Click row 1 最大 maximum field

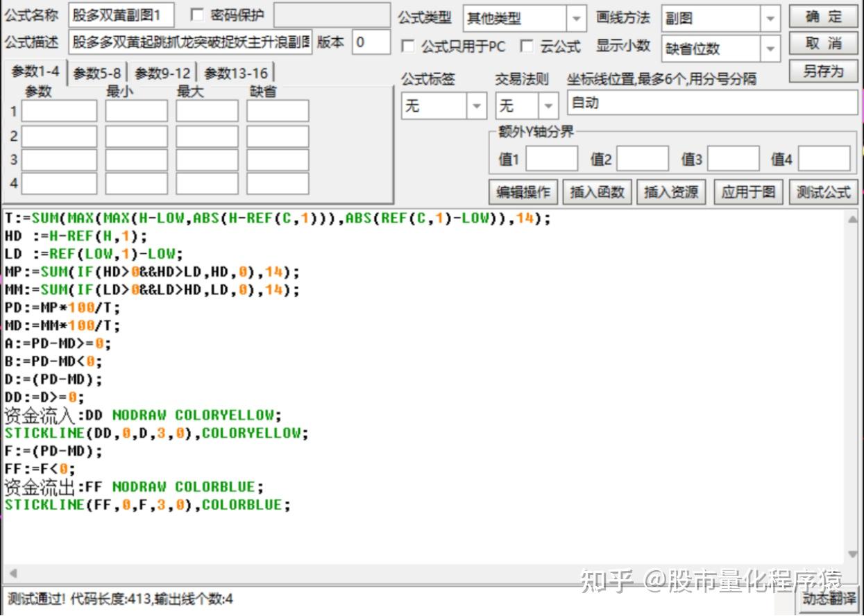pos(207,111)
